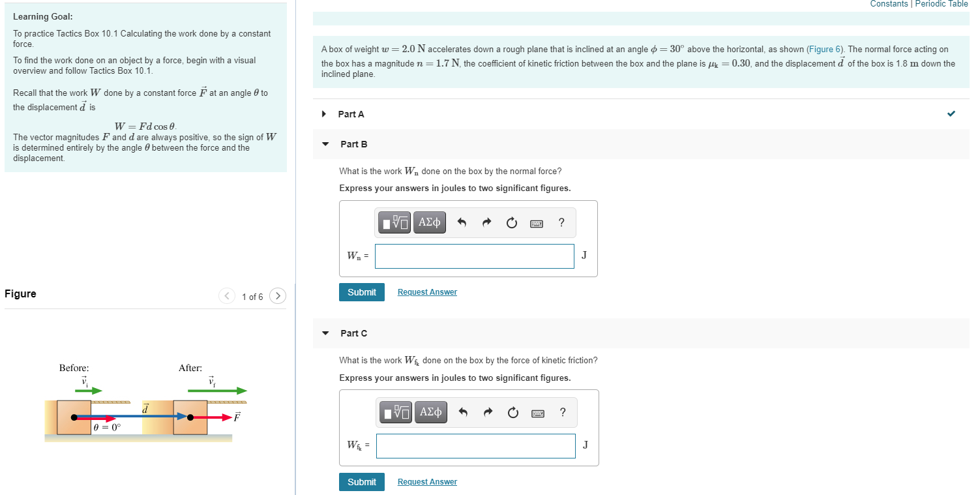
Task: Redo the entry in Part B editor
Action: click(486, 222)
